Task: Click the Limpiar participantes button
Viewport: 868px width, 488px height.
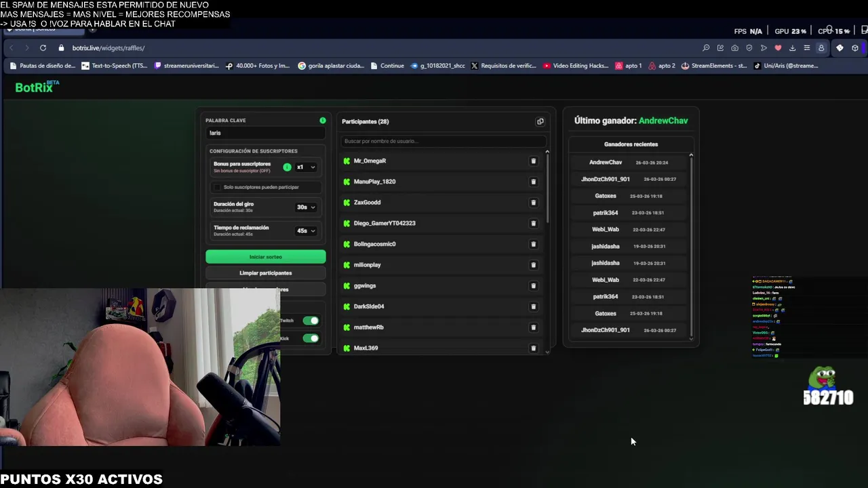Action: point(266,273)
